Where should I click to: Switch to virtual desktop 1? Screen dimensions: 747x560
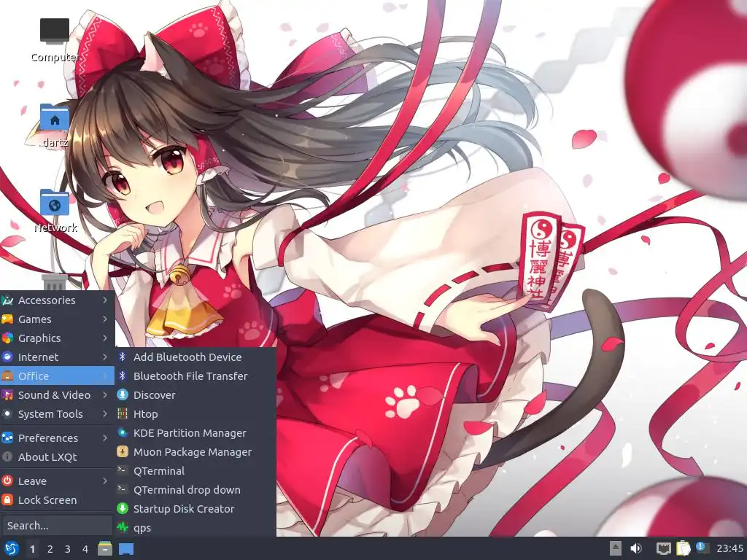coord(32,549)
